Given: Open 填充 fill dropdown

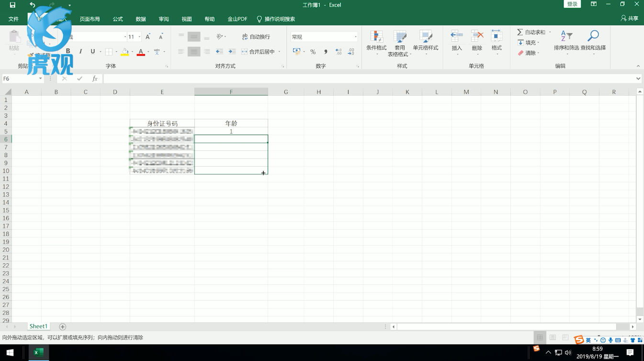Looking at the screenshot, I should coord(529,43).
